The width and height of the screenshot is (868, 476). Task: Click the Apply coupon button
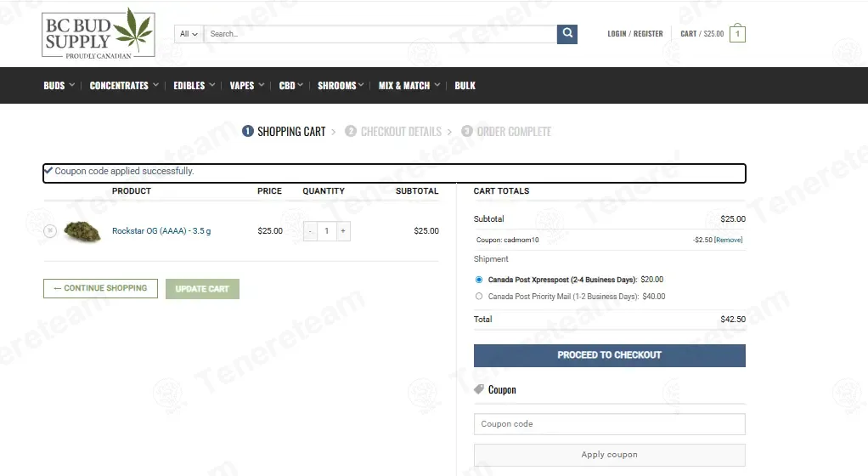pyautogui.click(x=610, y=455)
